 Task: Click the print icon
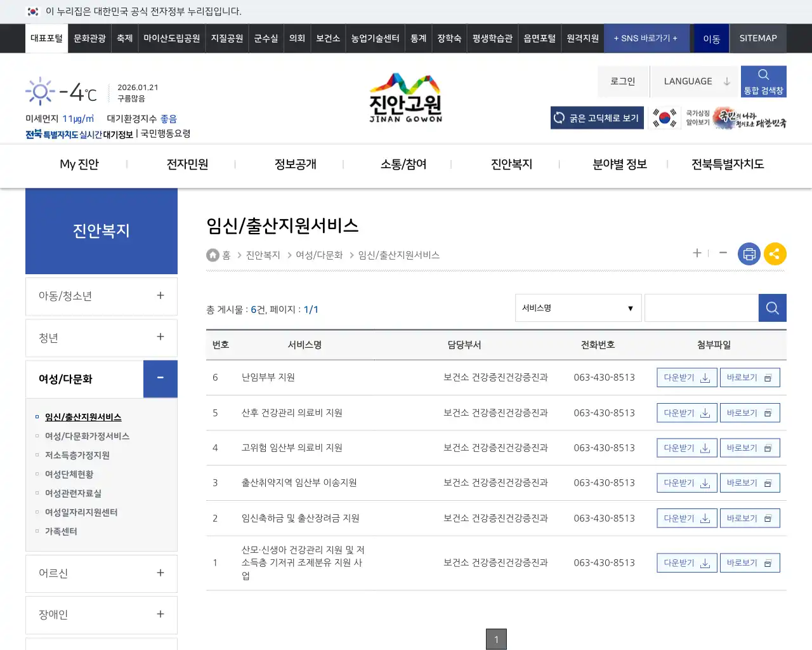coord(749,253)
